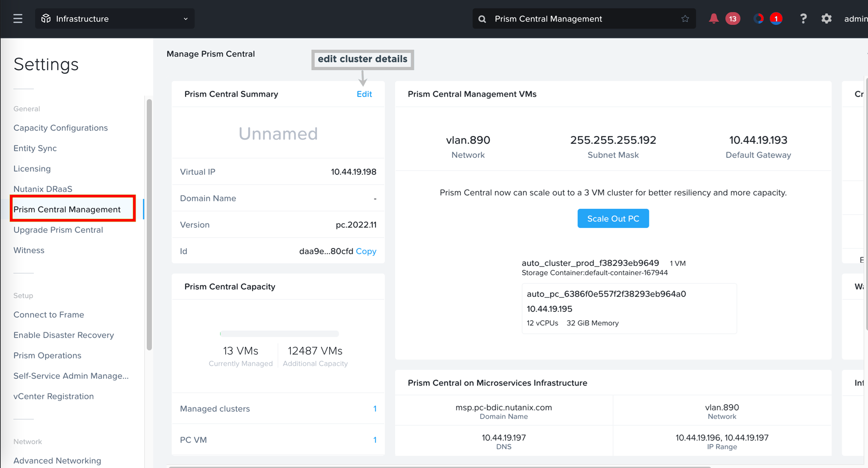Viewport: 868px width, 468px height.
Task: Open Advanced Networking settings
Action: [57, 460]
